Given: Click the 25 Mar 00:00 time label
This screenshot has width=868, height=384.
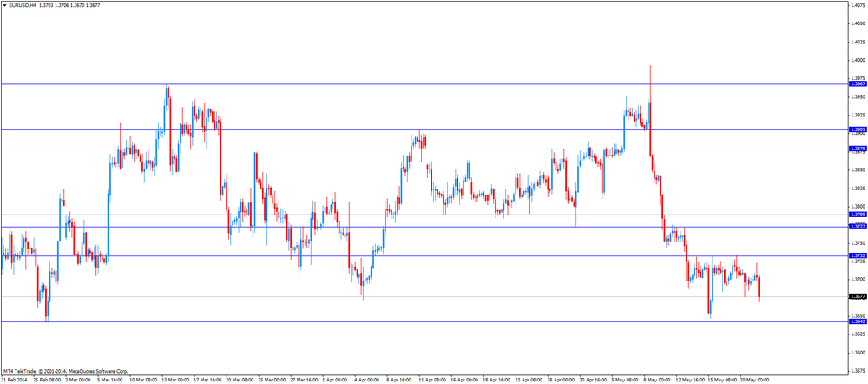Looking at the screenshot, I should click(273, 381).
